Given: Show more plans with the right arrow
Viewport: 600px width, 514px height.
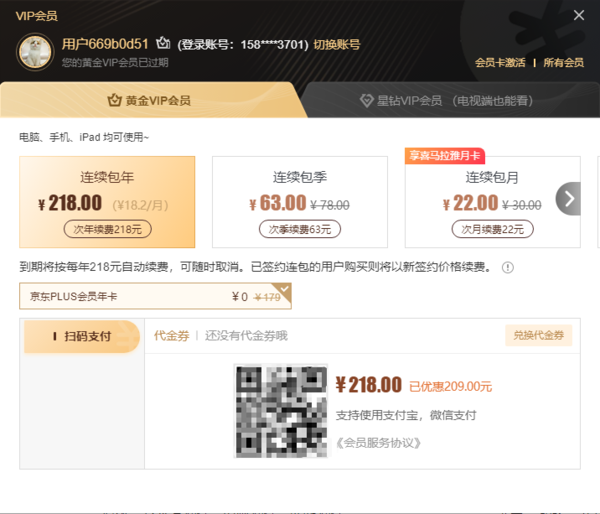Looking at the screenshot, I should tap(567, 198).
